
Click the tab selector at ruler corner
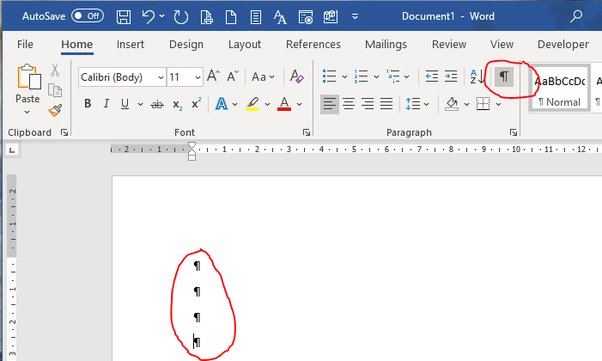[x=12, y=150]
